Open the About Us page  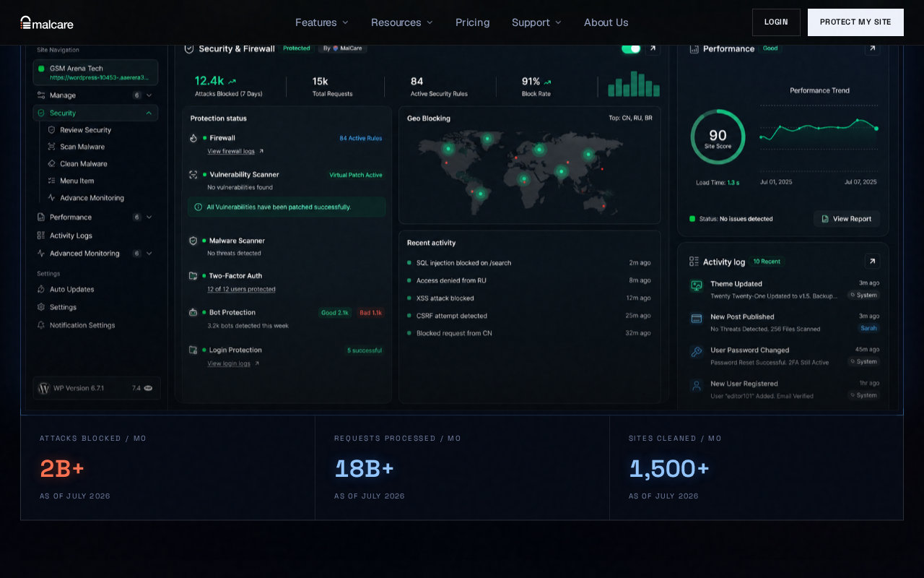(x=606, y=22)
